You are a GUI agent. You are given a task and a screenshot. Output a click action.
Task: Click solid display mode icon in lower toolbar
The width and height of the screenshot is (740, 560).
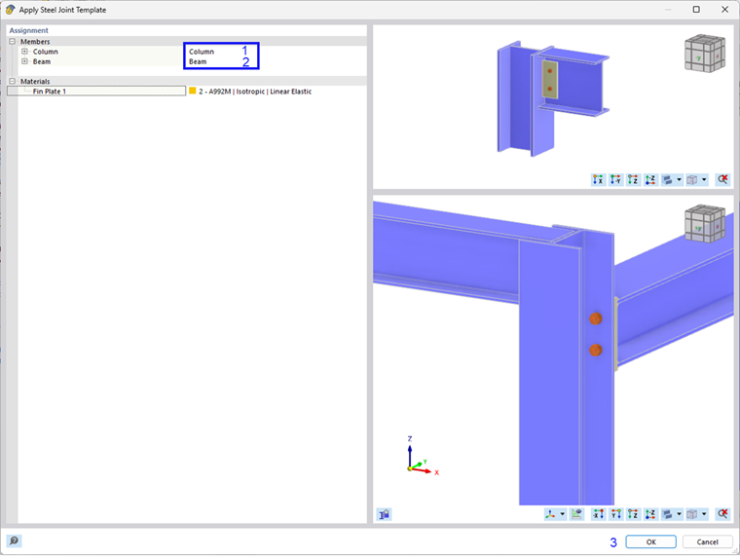[667, 514]
